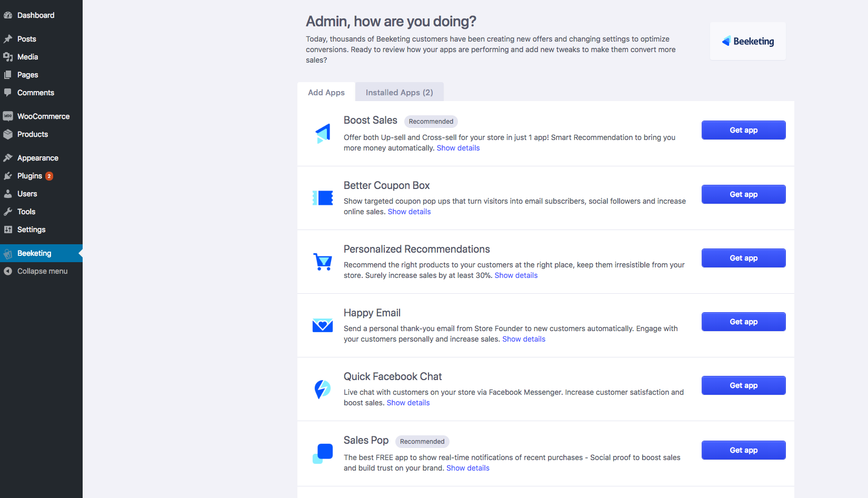Viewport: 868px width, 498px height.
Task: Open the Posts menu item
Action: 41,39
